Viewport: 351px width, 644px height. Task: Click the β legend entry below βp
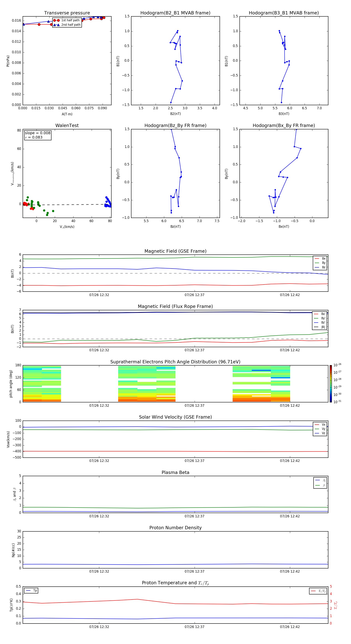[x=320, y=485]
